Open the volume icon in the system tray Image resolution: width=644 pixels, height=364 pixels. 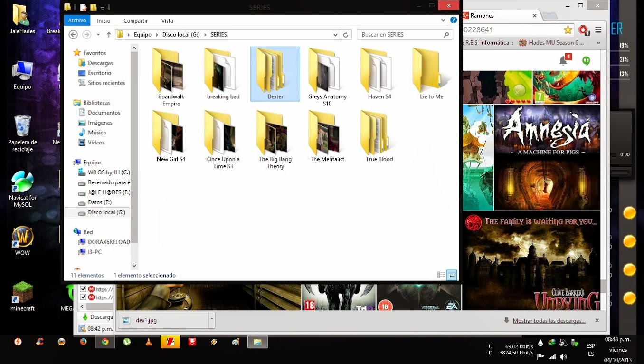point(563,356)
